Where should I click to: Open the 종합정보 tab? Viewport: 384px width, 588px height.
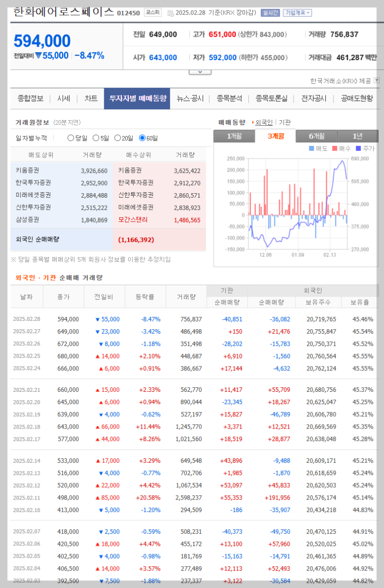coord(30,98)
